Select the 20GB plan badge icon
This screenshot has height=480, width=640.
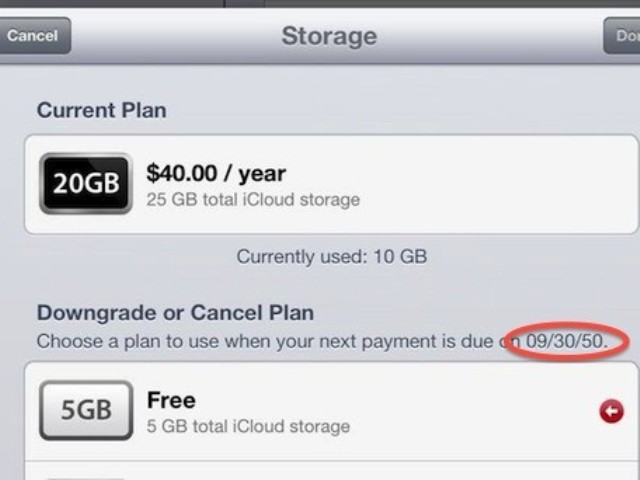pyautogui.click(x=86, y=183)
